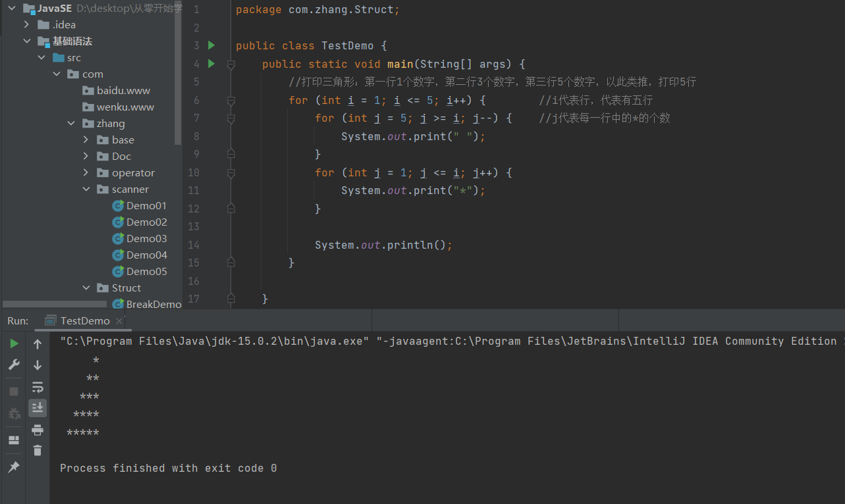Click line number 13 in the gutter
The image size is (845, 504).
click(193, 226)
